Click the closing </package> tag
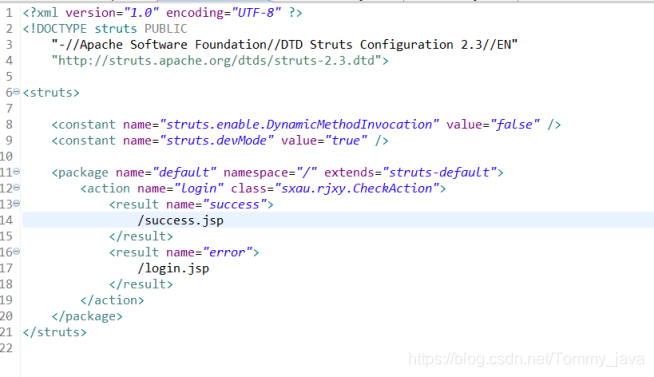This screenshot has width=654, height=377. [87, 317]
